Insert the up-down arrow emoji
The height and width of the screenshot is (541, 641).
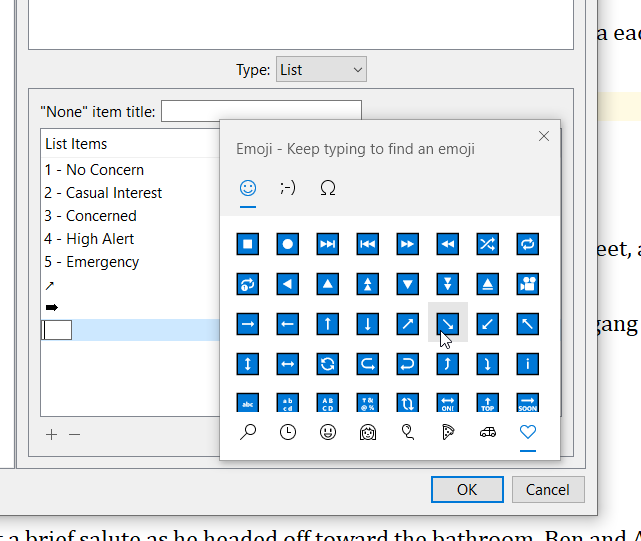point(247,364)
